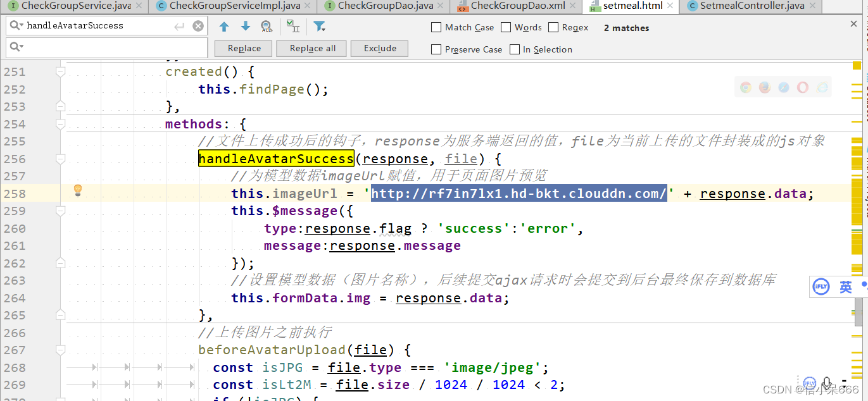Image resolution: width=868 pixels, height=401 pixels.
Task: Click fold end marker at line 265
Action: coord(60,315)
